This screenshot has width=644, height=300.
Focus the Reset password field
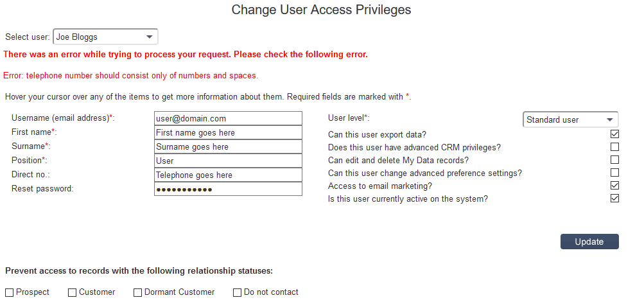click(x=228, y=190)
